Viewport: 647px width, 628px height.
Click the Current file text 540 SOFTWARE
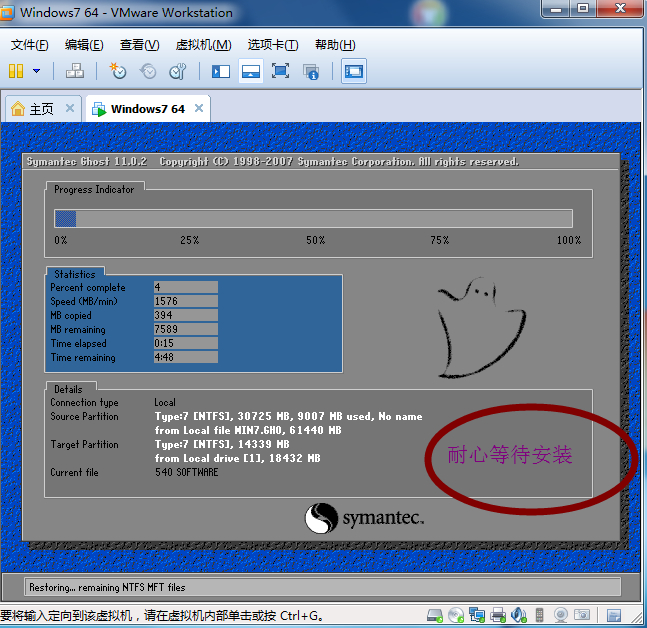point(187,472)
